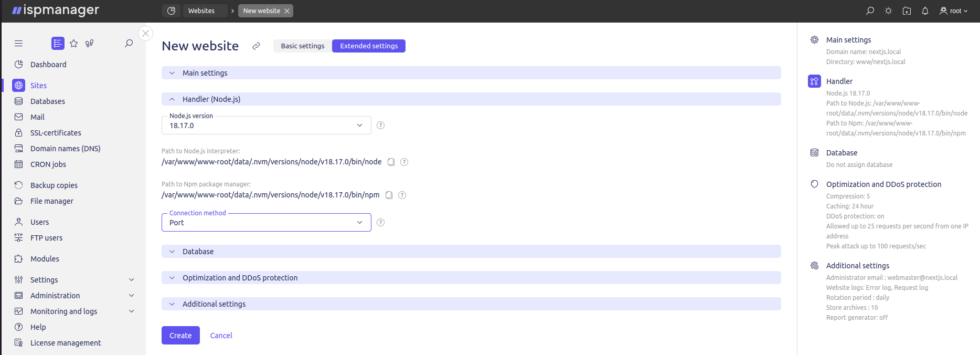The height and width of the screenshot is (355, 980).
Task: Open File manager
Action: coord(52,201)
